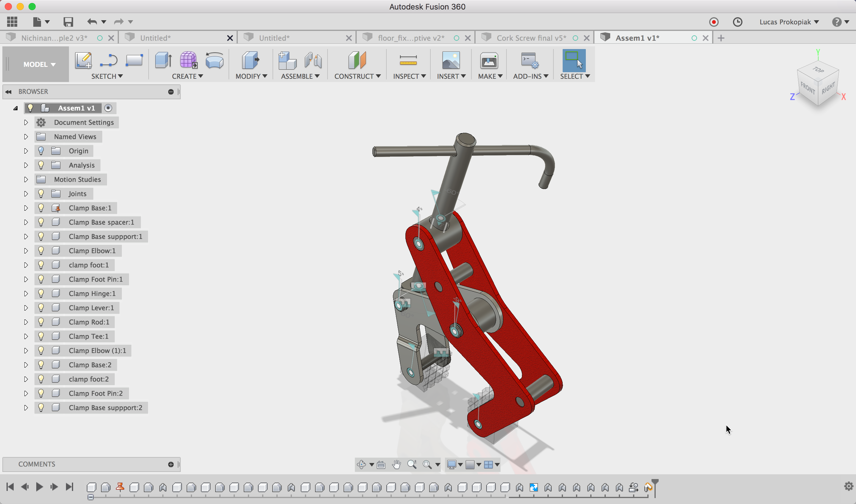The width and height of the screenshot is (856, 504).
Task: Hide the Clamp Lever:1 component
Action: pos(41,308)
